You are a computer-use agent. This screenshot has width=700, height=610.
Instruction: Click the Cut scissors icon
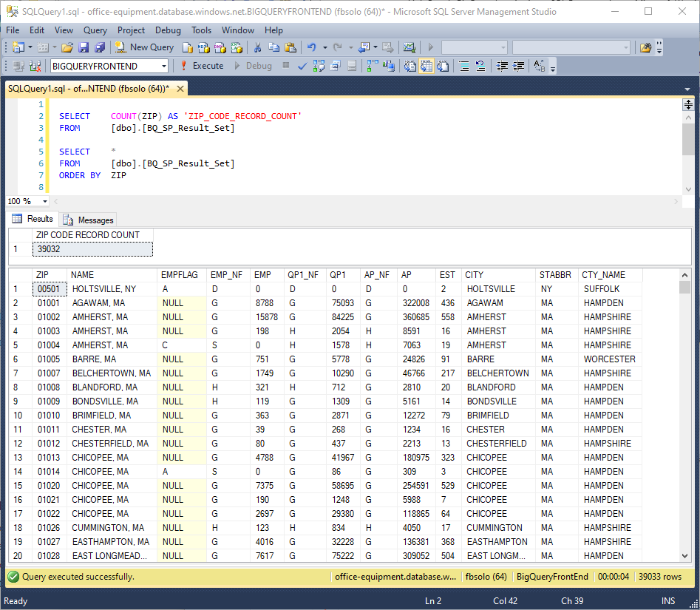coord(257,47)
